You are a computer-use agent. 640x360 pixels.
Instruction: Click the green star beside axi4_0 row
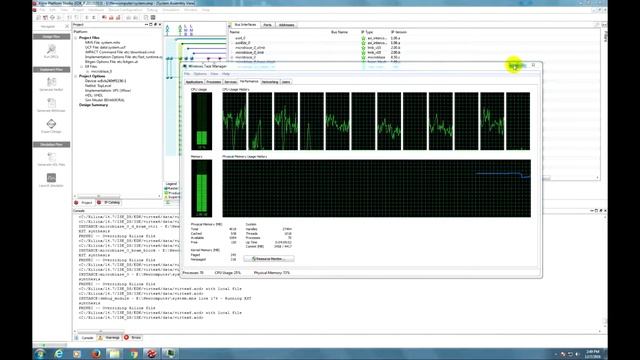pos(363,38)
